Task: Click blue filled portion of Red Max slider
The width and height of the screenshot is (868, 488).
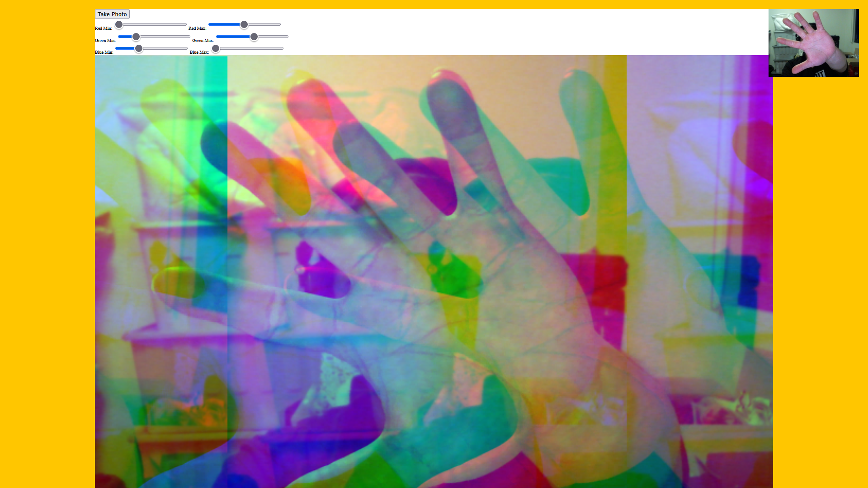Action: 224,24
